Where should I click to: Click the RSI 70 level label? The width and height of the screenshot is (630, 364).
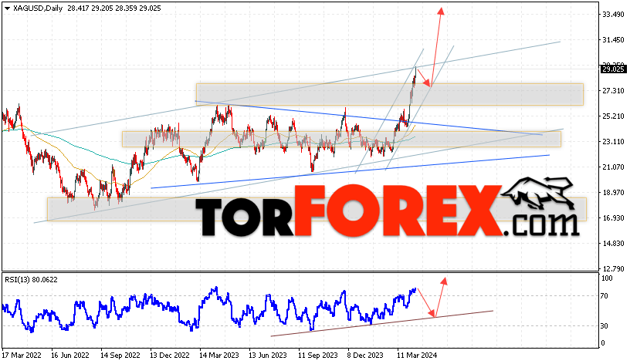click(x=604, y=296)
